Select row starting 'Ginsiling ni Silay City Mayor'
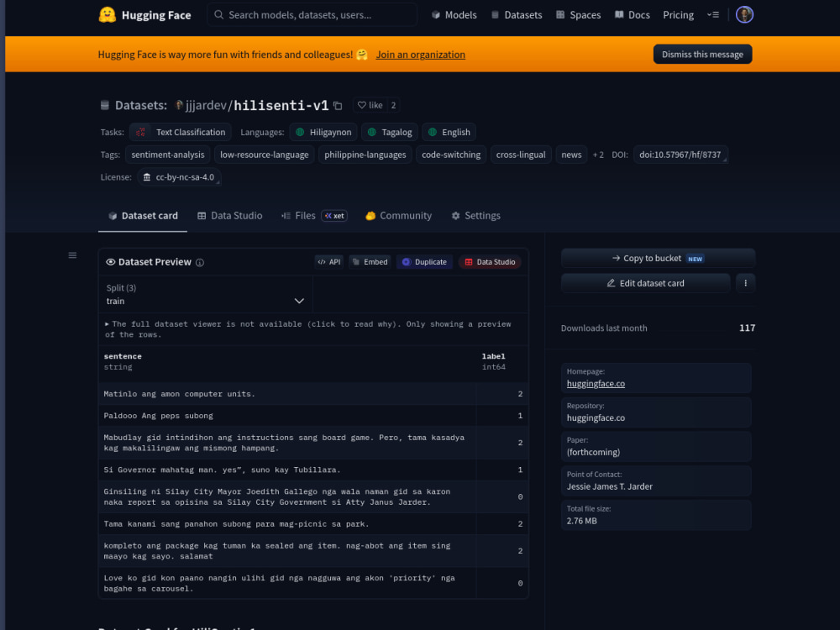840x630 pixels. (x=313, y=496)
